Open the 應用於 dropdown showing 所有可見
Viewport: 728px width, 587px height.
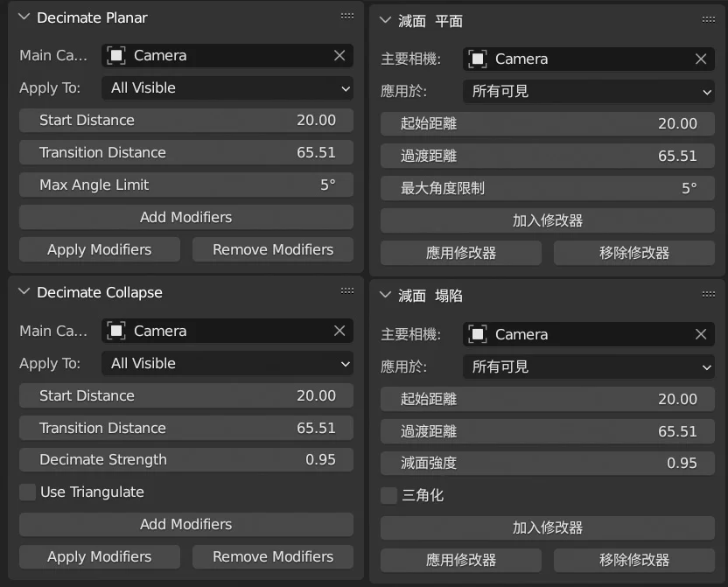(588, 92)
